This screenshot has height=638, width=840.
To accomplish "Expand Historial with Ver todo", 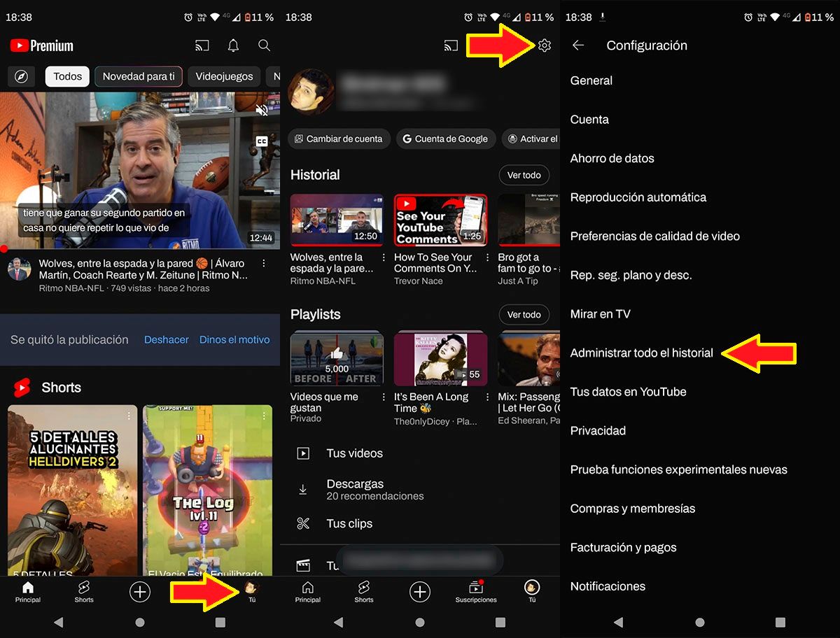I will [x=524, y=175].
